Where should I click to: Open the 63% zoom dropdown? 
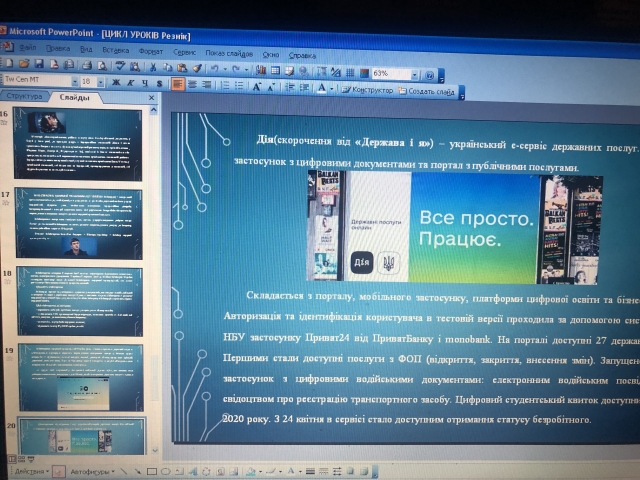(414, 75)
